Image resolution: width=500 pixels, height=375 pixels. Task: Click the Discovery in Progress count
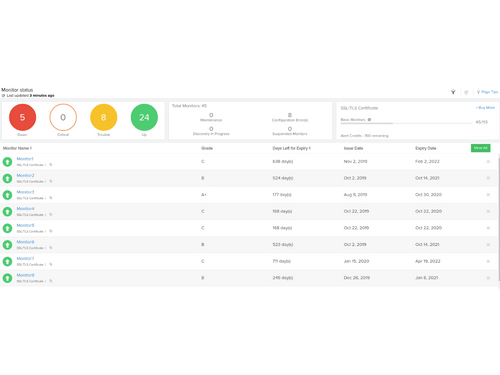tap(211, 129)
